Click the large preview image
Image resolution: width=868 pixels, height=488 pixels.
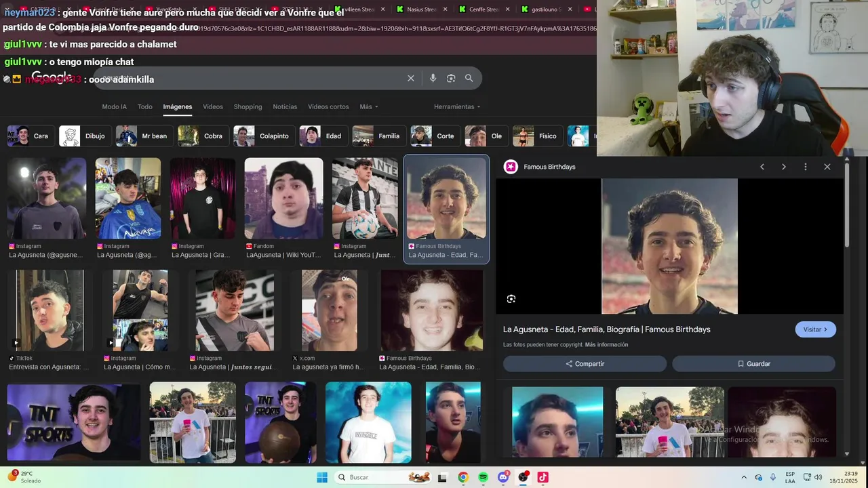(x=669, y=246)
